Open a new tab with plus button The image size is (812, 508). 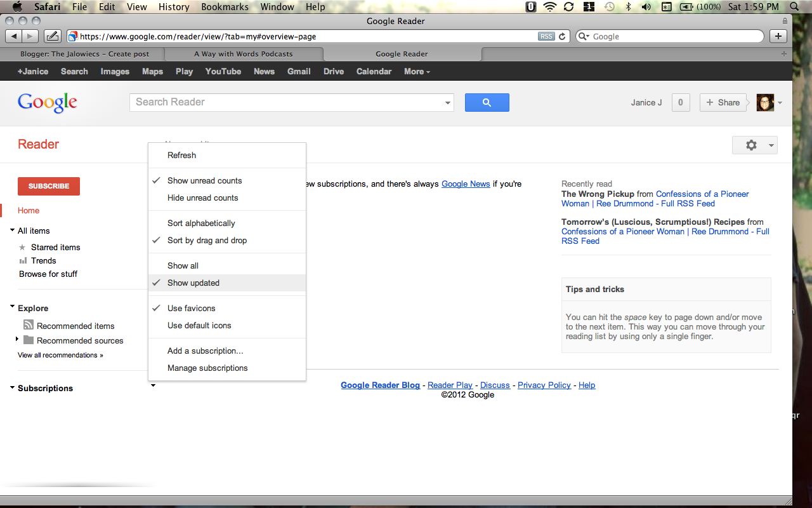point(779,36)
